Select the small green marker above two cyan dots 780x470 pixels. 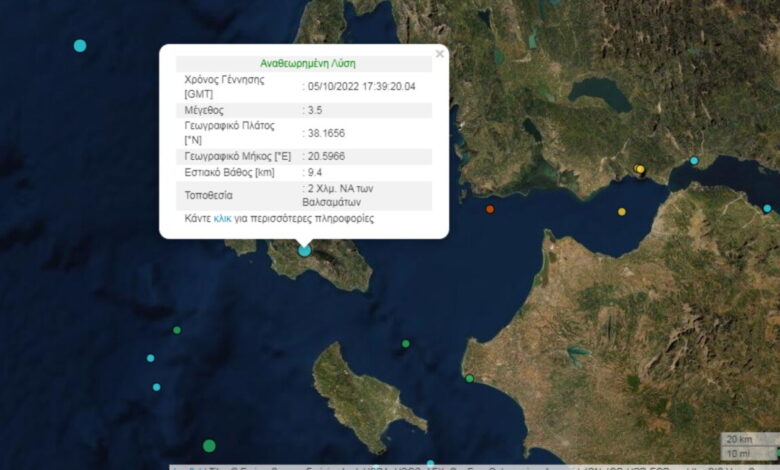click(x=177, y=330)
